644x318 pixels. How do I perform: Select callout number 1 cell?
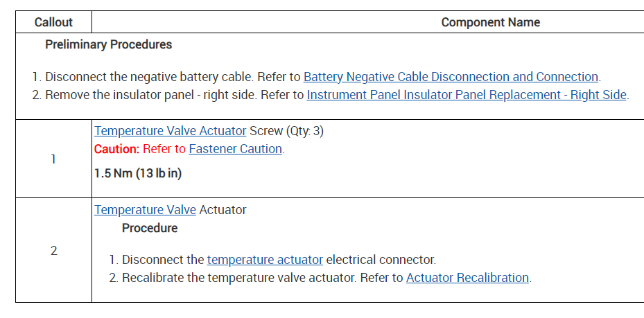(x=53, y=159)
